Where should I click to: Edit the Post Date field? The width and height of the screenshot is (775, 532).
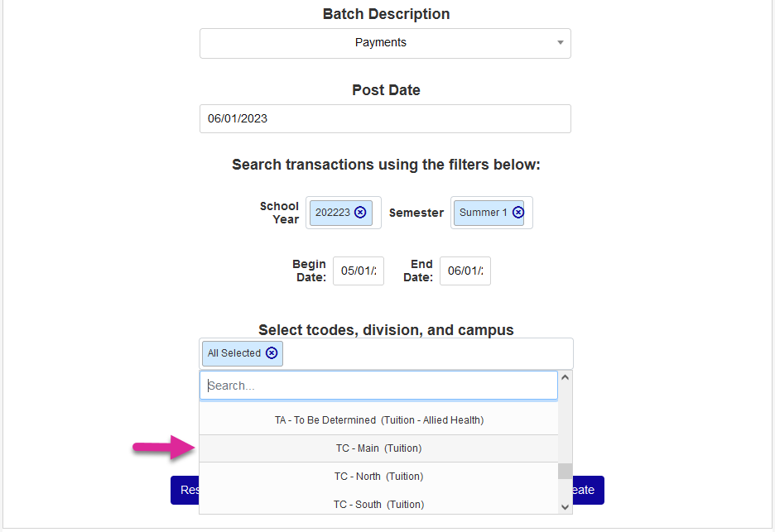point(385,119)
